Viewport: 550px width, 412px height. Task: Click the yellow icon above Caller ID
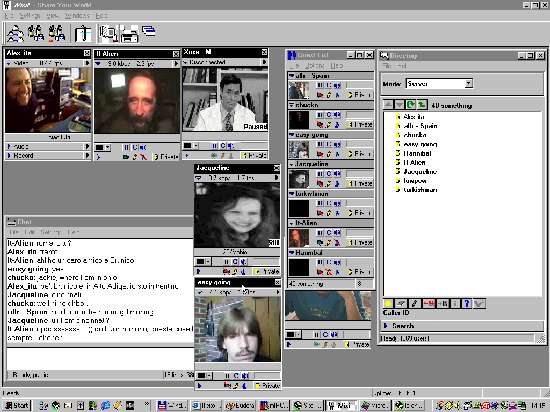[388, 303]
